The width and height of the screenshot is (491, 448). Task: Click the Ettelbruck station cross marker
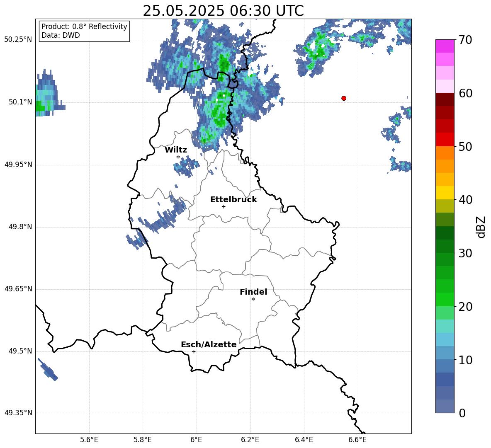(224, 206)
